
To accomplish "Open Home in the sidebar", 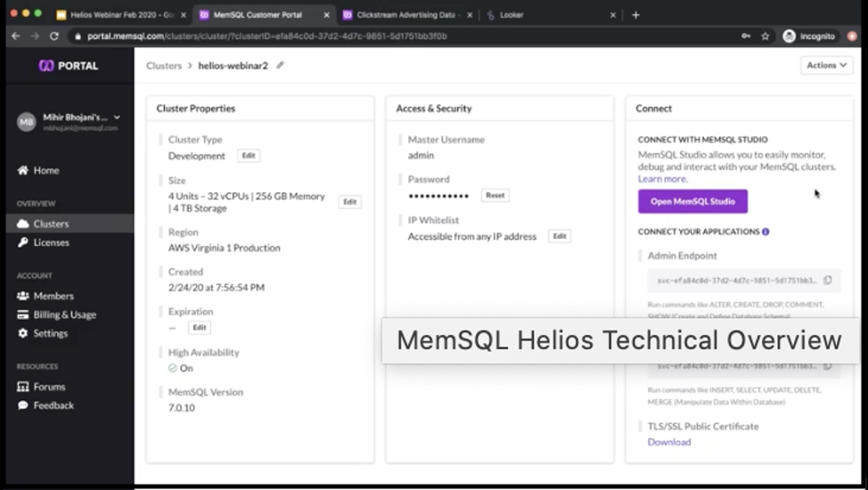I will (46, 170).
